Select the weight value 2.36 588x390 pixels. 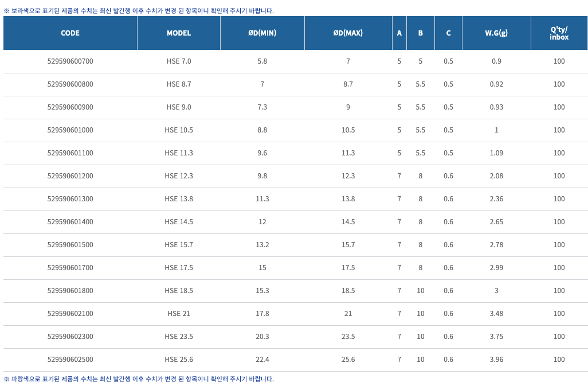click(496, 199)
